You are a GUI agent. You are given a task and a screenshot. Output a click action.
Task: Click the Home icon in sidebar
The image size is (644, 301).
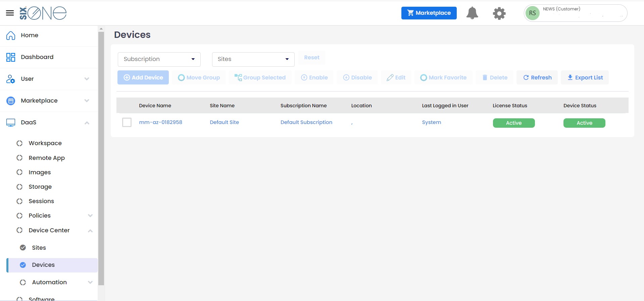11,35
